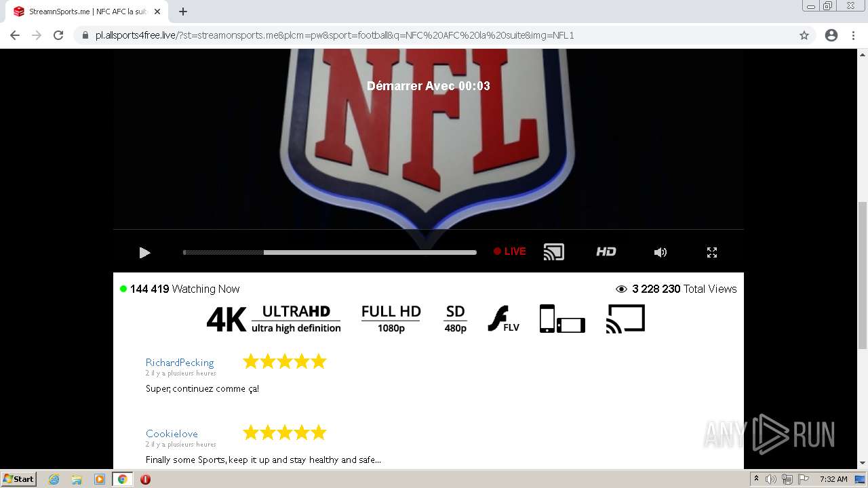Viewport: 868px width, 488px height.
Task: Click the '144 419 Watching Now' text
Action: click(184, 289)
